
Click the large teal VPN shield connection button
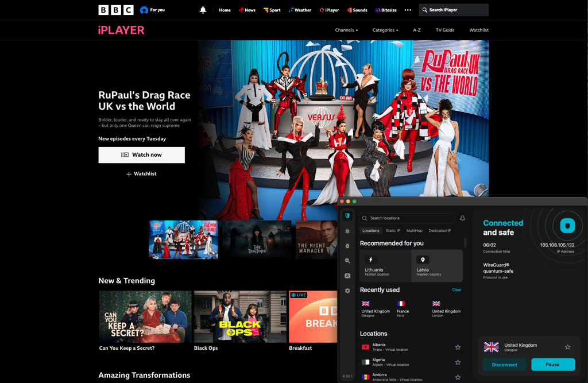567,226
